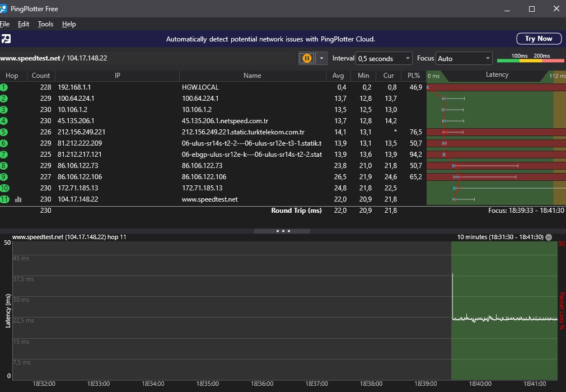The width and height of the screenshot is (566, 392).
Task: Select hop 9 green circle icon
Action: tap(3, 177)
